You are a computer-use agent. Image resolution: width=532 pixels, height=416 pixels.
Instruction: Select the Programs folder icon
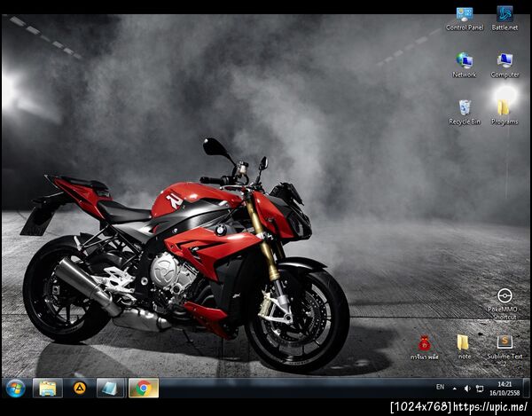(x=505, y=113)
